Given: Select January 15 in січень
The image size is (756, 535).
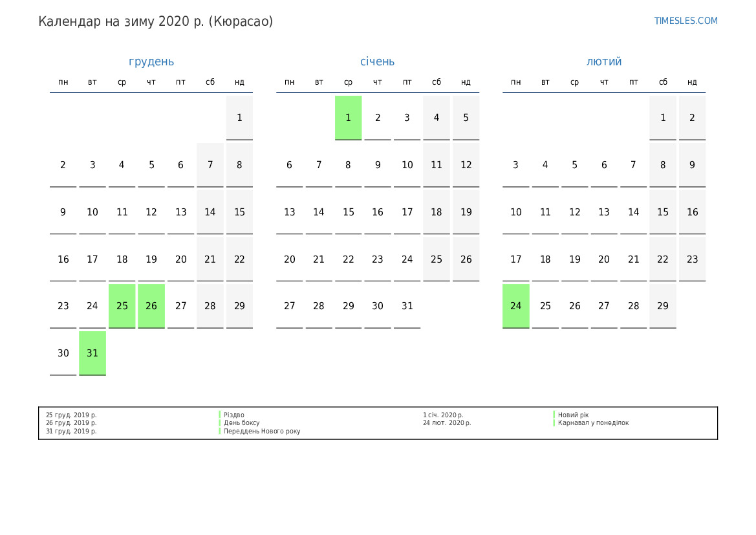Looking at the screenshot, I should coord(348,212).
